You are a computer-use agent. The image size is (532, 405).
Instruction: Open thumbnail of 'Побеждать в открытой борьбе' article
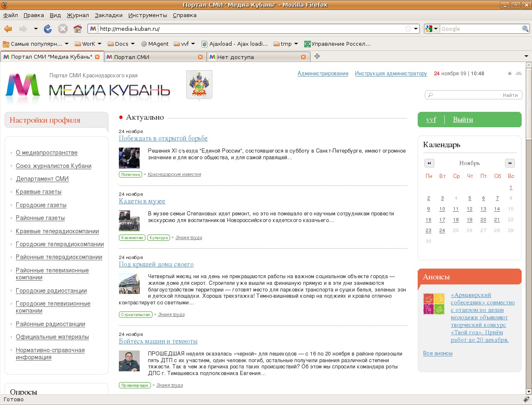click(x=129, y=158)
